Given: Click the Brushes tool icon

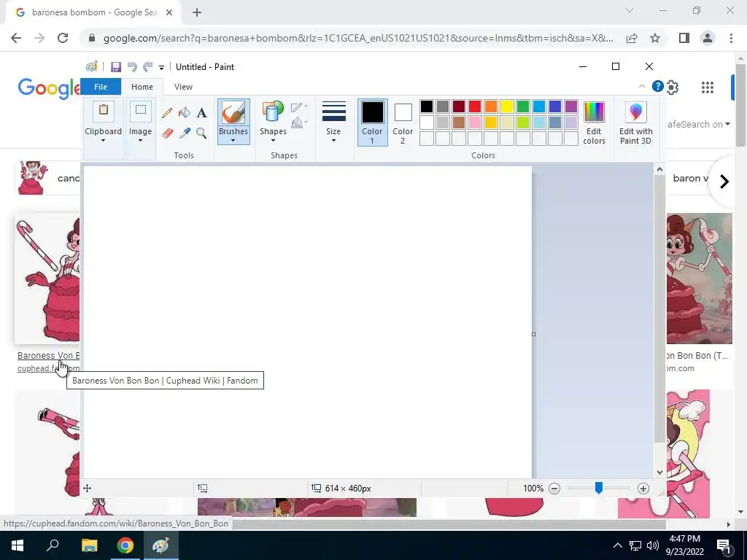Looking at the screenshot, I should [x=233, y=113].
